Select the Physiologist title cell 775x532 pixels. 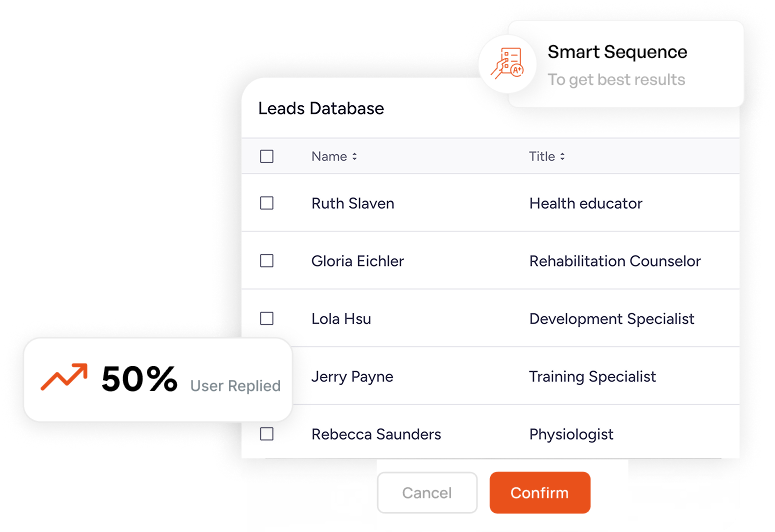pos(571,434)
